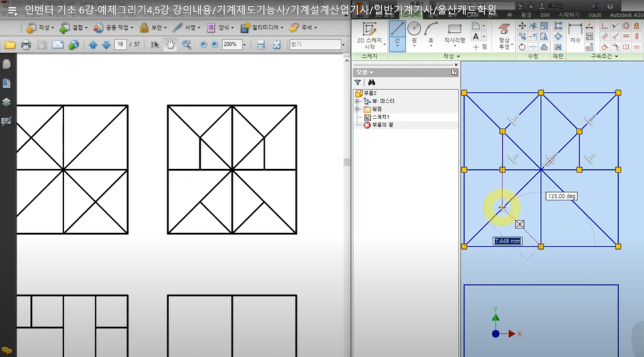Open the 작성 (Create) dropdown in Acrobat

pyautogui.click(x=39, y=27)
